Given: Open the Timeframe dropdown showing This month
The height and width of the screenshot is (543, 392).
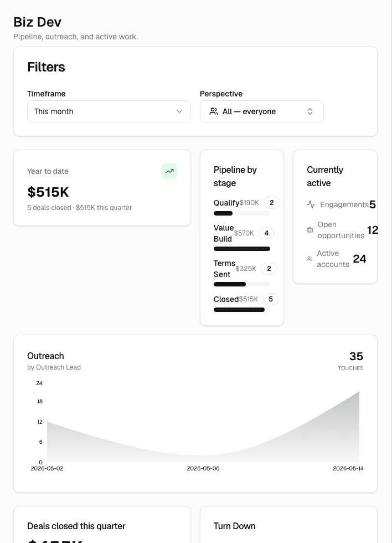Looking at the screenshot, I should coord(109,111).
